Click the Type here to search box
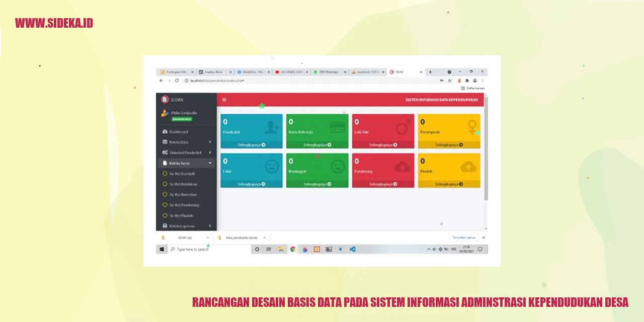644x322 pixels. point(209,249)
